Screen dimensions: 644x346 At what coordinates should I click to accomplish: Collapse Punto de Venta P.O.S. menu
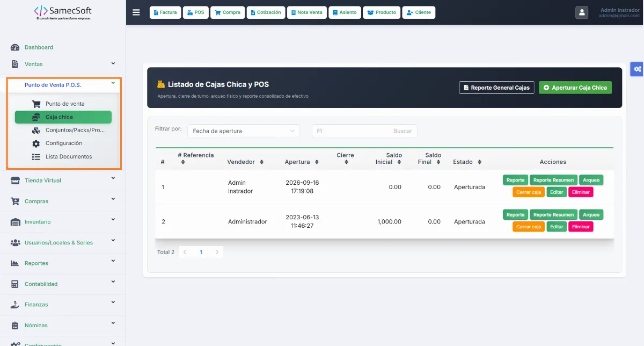pos(64,85)
